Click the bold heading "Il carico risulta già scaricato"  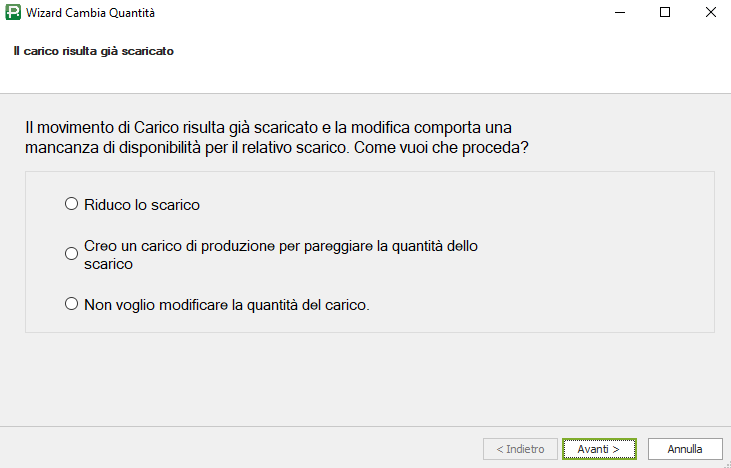(x=94, y=51)
